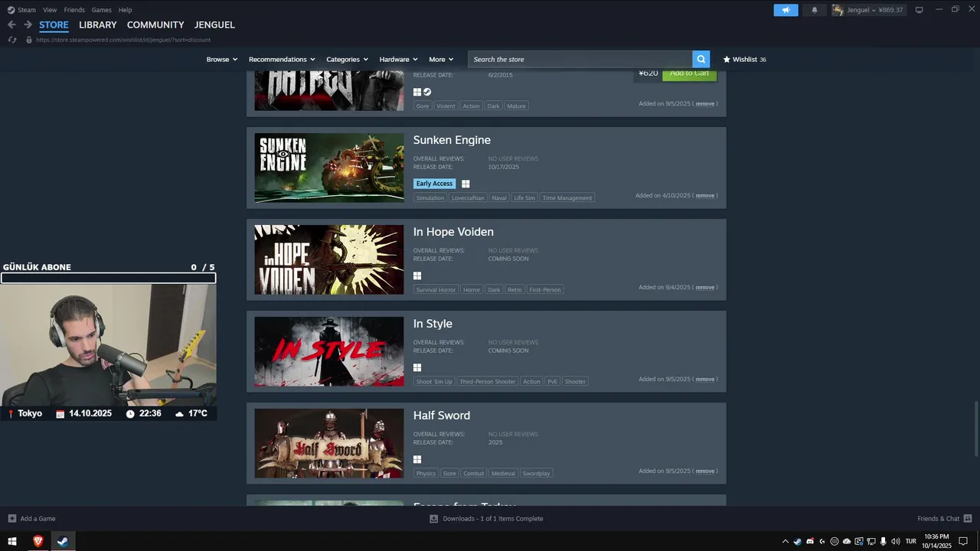The width and height of the screenshot is (980, 551).
Task: Click the In Style game thumbnail
Action: pos(329,351)
